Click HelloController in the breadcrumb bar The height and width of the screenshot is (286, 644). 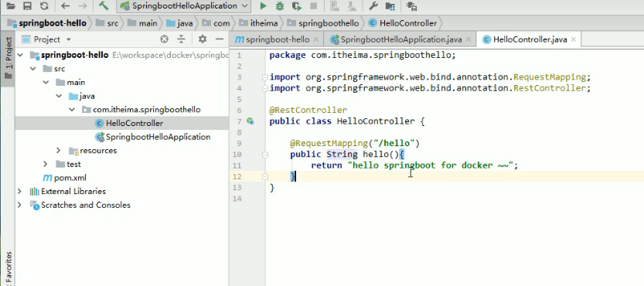point(403,23)
